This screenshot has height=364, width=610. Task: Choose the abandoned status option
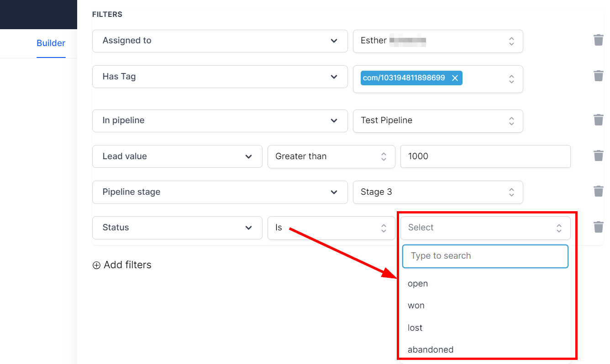[430, 350]
